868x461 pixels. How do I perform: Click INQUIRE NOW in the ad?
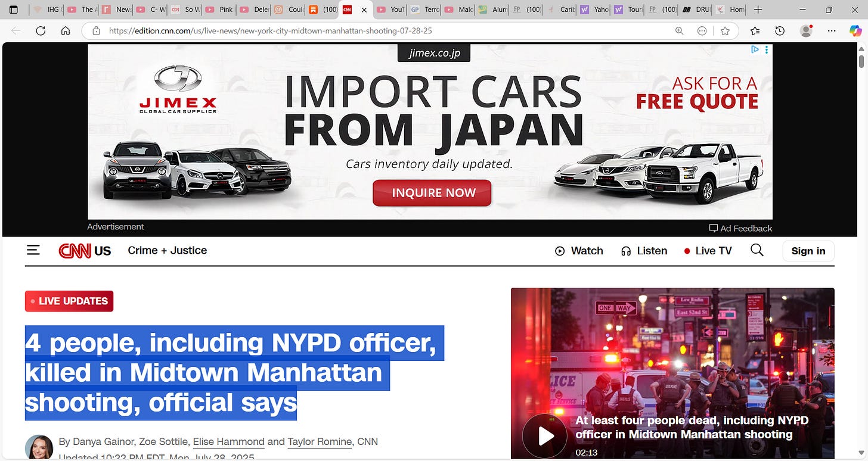[x=432, y=193]
